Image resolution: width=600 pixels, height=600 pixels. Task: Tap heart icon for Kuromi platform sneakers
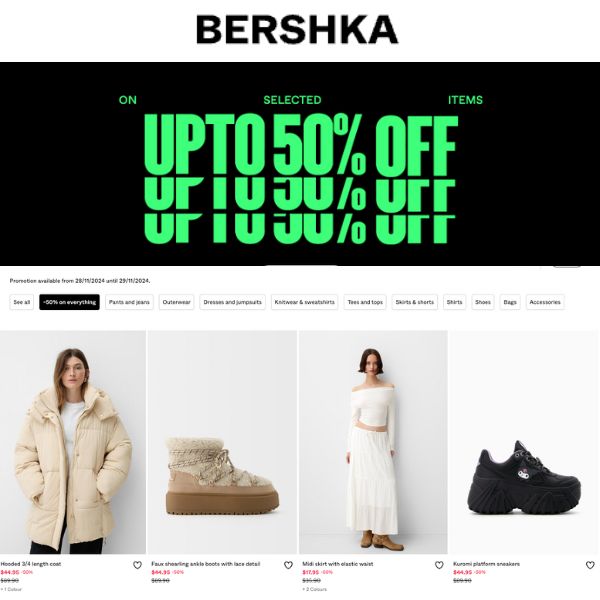590,565
